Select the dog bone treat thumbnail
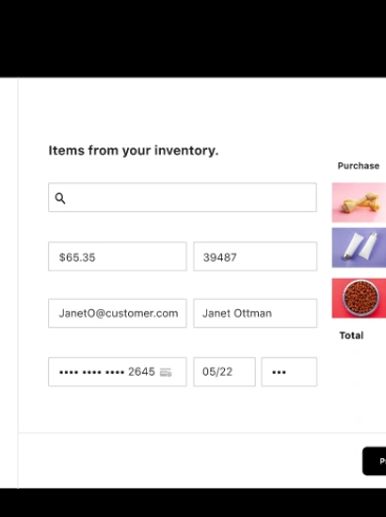Screen dimensions: 386x517 coord(359,202)
